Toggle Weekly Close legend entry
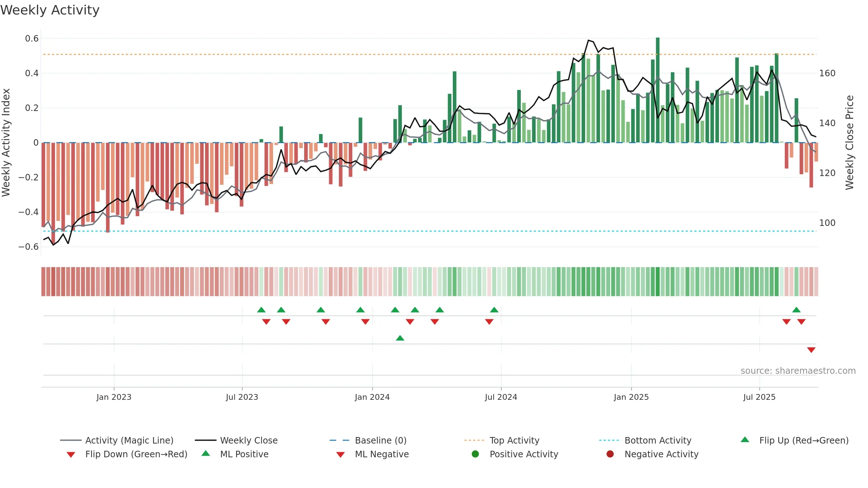 (x=236, y=440)
